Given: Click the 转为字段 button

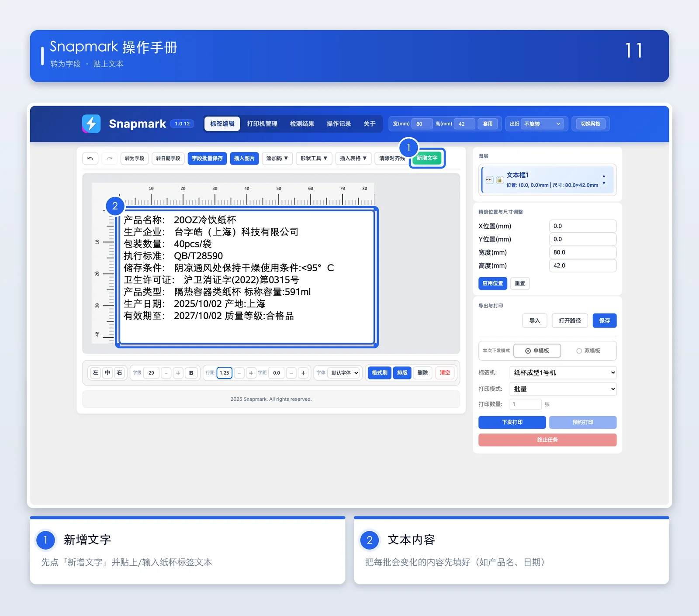Looking at the screenshot, I should point(135,158).
